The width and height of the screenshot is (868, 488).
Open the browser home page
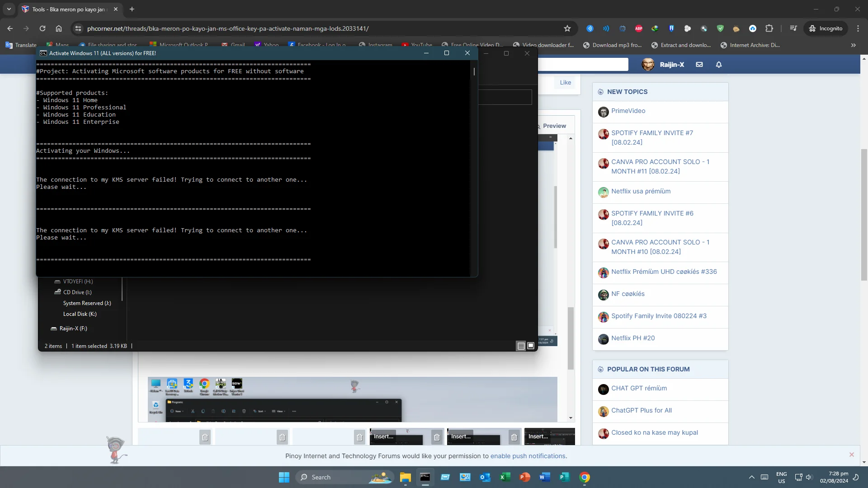59,28
